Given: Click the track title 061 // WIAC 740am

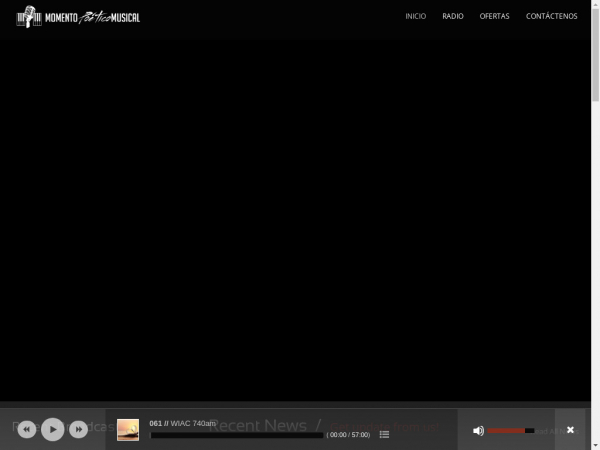Looking at the screenshot, I should [x=183, y=423].
